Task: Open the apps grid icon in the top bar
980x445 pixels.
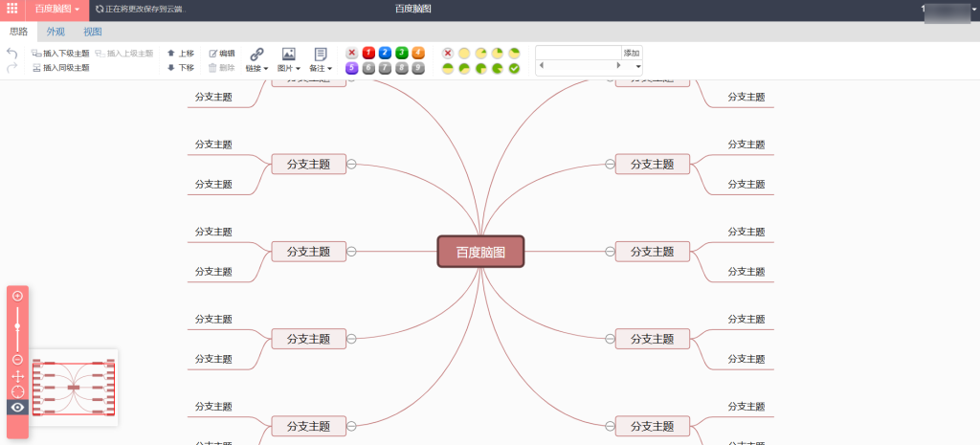Action: coord(11,9)
